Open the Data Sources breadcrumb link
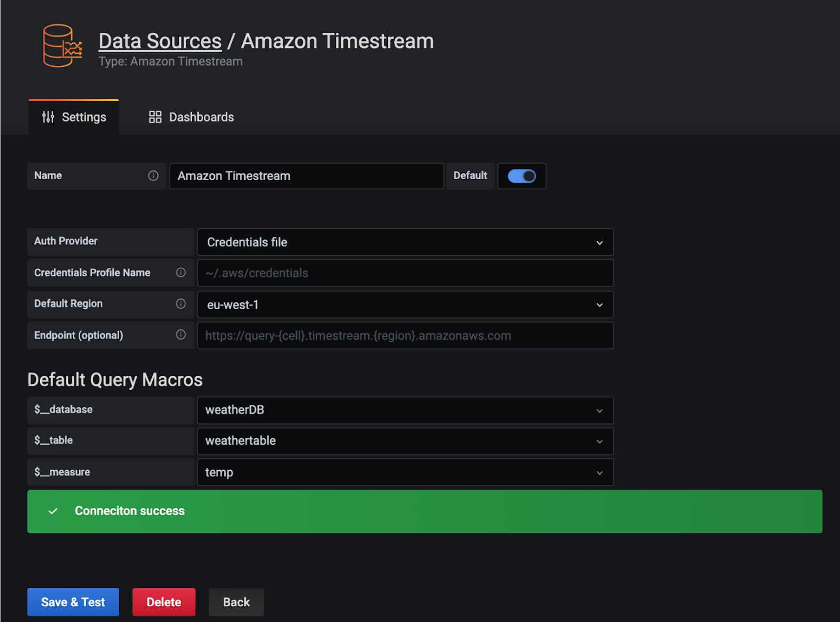 [x=160, y=41]
